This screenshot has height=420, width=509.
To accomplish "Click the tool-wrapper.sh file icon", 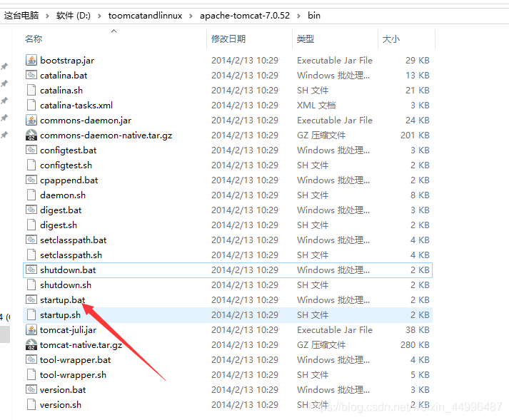I will pos(31,375).
